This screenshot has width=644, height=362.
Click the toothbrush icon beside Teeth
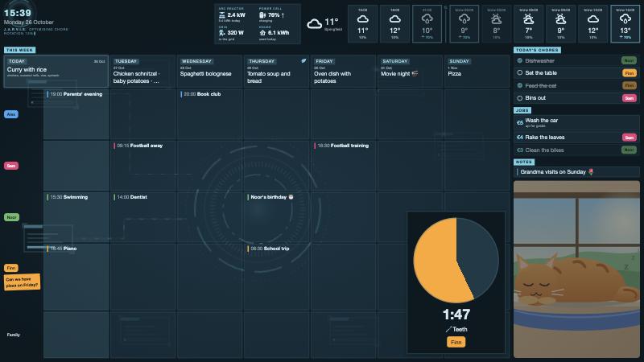click(448, 329)
